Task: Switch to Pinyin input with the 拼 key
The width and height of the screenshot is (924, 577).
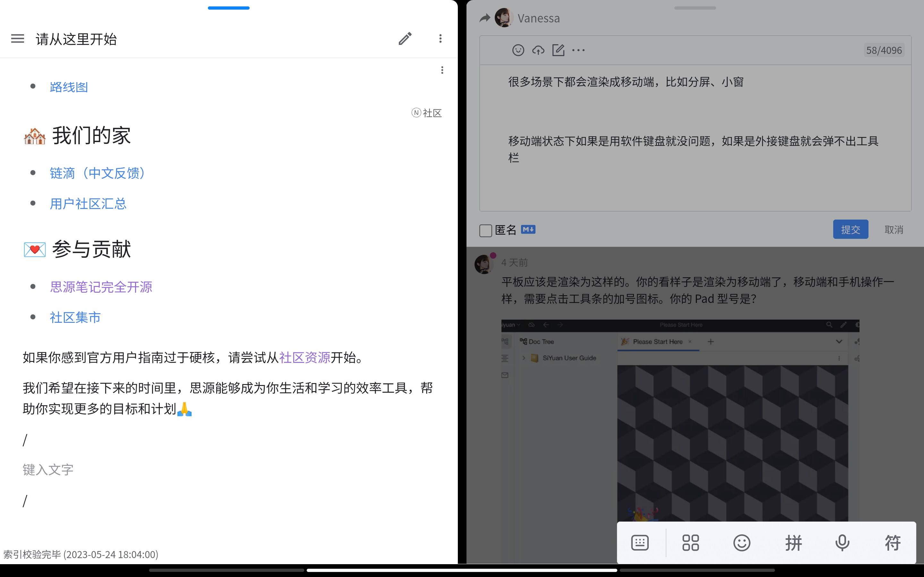Action: [x=793, y=542]
